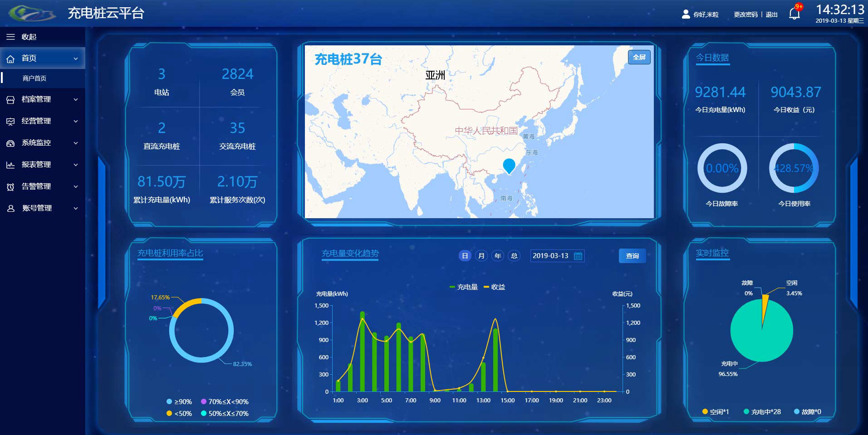This screenshot has height=435, width=868.
Task: Expand the 系统监控 submenu arrow
Action: click(x=75, y=143)
